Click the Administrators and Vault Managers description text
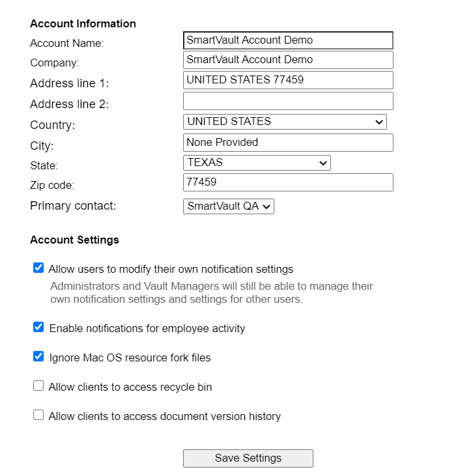 pos(211,293)
